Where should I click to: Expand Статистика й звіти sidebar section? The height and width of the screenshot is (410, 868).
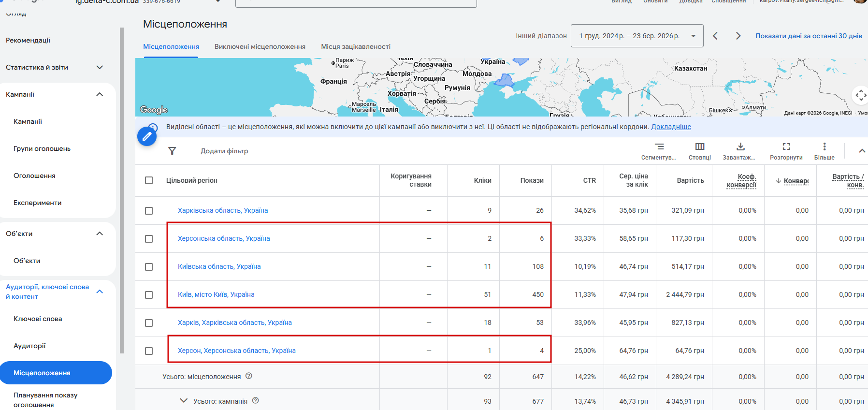point(100,67)
